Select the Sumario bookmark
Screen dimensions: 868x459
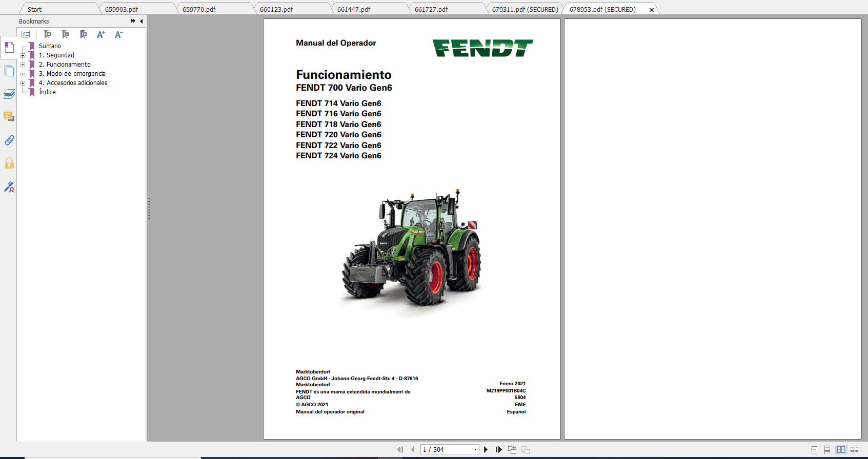point(50,46)
